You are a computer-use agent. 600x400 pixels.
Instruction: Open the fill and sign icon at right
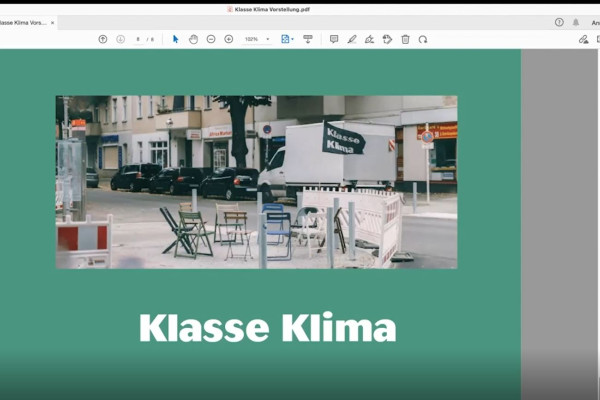(x=583, y=39)
